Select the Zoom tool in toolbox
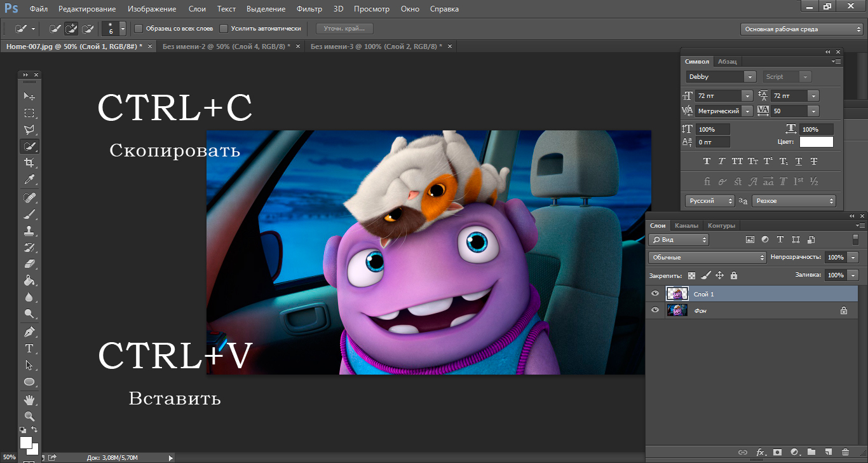The height and width of the screenshot is (463, 868). [29, 417]
